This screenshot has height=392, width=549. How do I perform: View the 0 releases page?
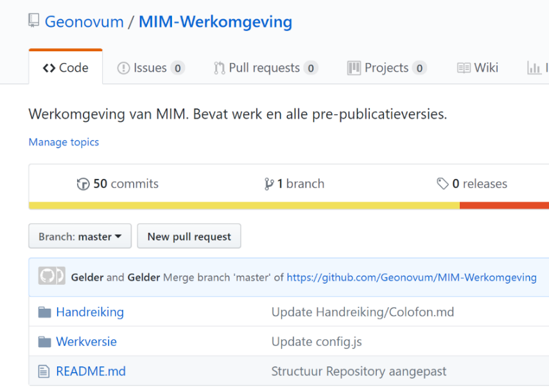click(x=472, y=183)
